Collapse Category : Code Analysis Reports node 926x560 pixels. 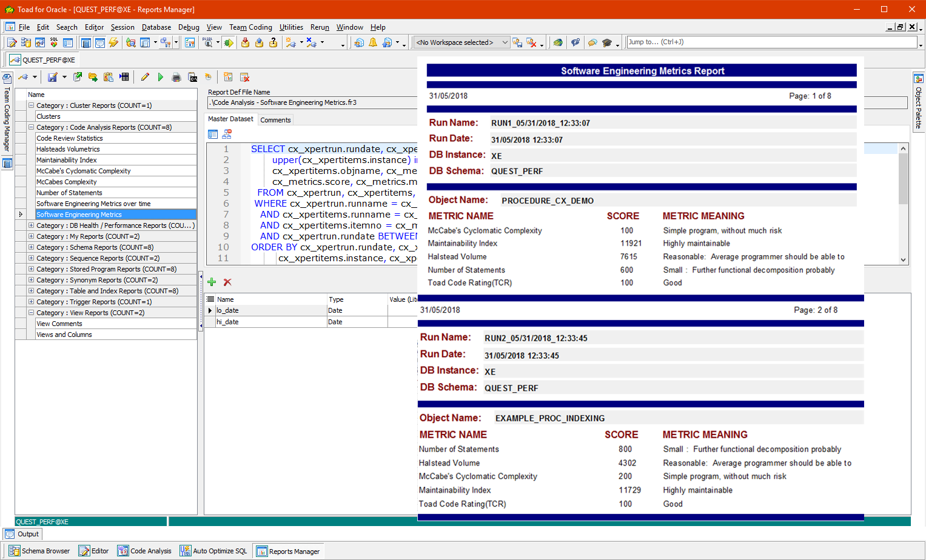tap(31, 127)
